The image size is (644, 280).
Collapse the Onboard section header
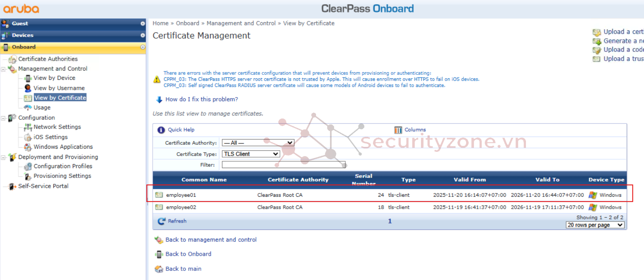coord(73,47)
